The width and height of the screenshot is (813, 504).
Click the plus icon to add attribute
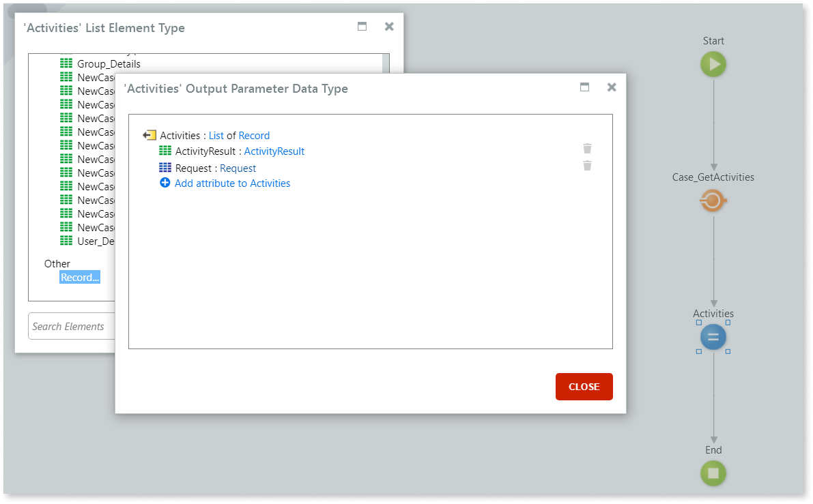coord(165,183)
